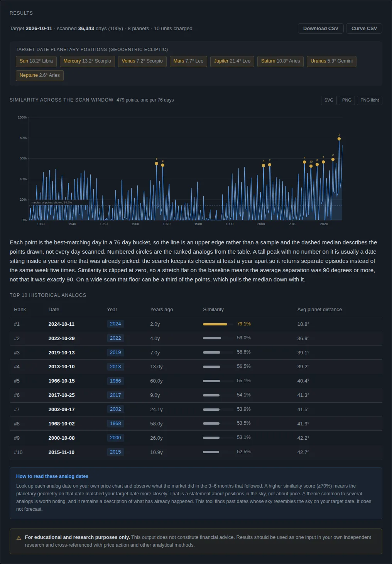The height and width of the screenshot is (564, 392).
Task: Follow the 2019 year badge
Action: point(115,352)
